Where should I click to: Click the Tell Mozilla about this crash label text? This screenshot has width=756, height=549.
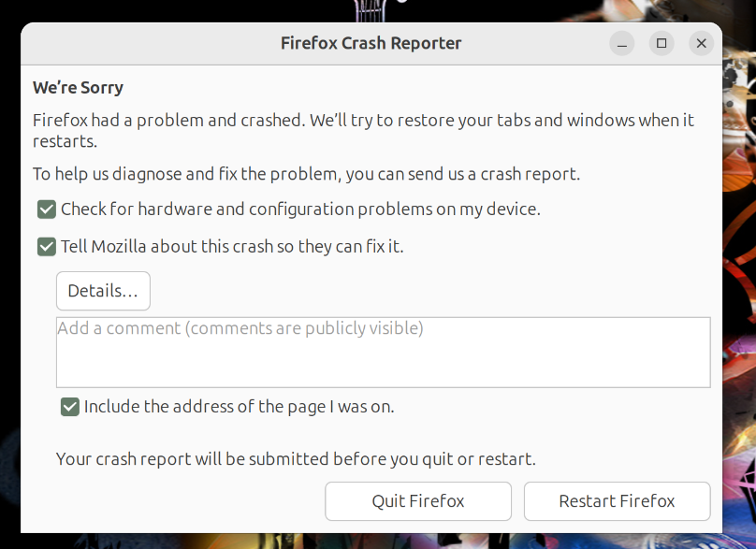232,247
